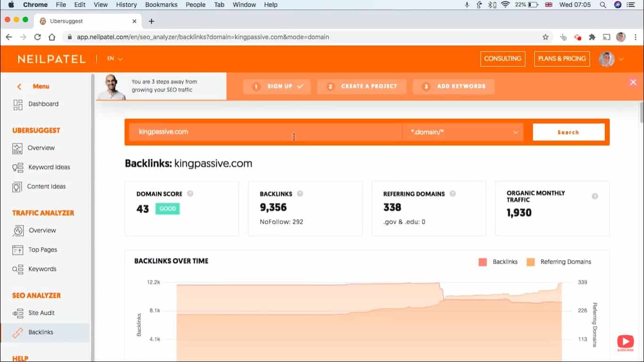Toggle the Referring Domains legend series

(x=531, y=262)
